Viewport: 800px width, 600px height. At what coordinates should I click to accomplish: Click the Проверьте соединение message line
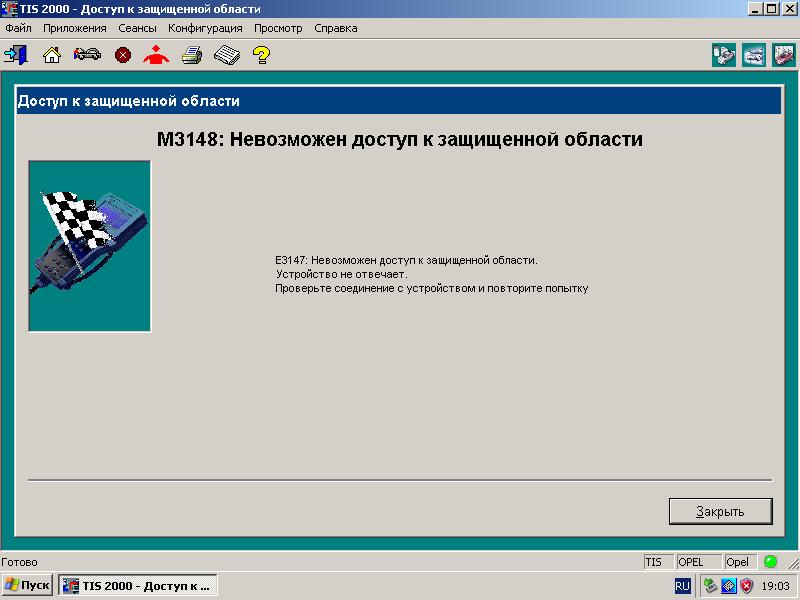432,289
